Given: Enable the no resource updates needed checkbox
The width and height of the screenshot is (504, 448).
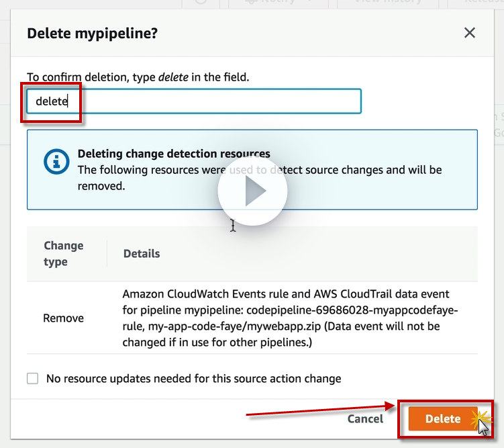Looking at the screenshot, I should click(x=33, y=379).
